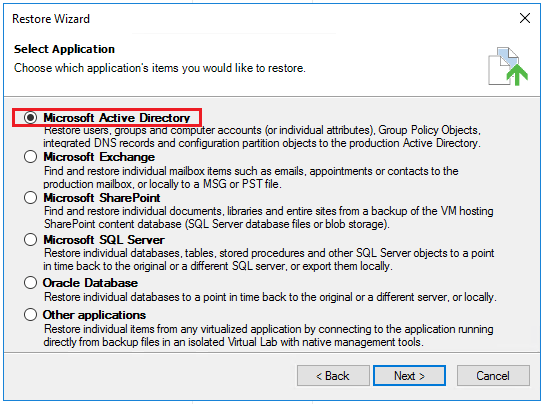
Task: Click the Microsoft Exchange label text
Action: 99,157
